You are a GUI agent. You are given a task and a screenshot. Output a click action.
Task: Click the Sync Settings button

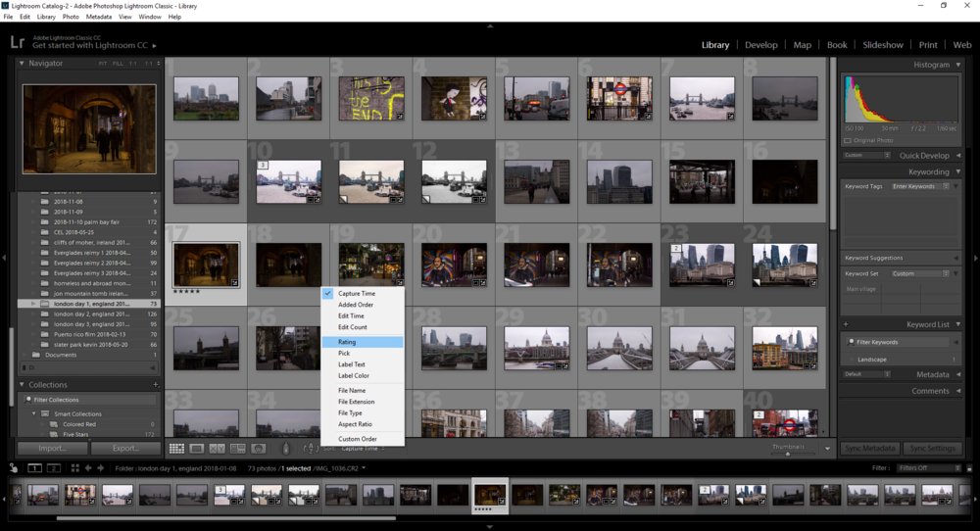932,449
